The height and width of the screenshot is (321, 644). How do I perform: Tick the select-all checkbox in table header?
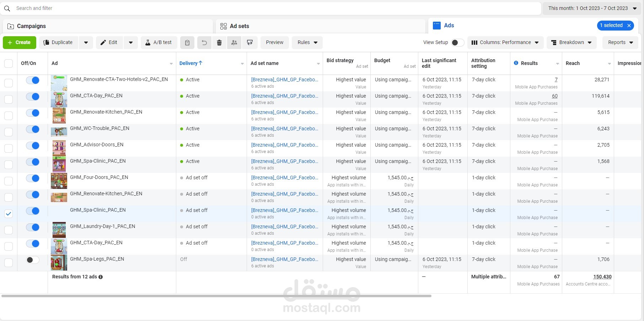[9, 63]
